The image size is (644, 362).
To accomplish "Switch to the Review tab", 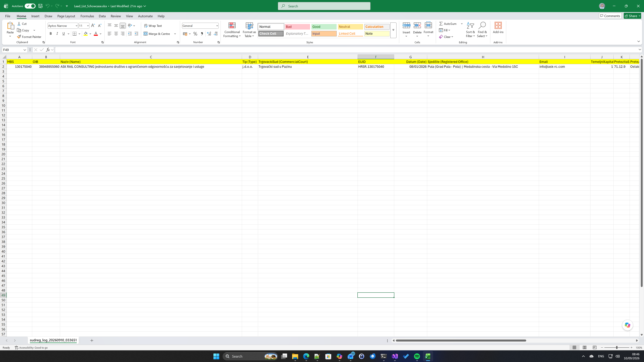I will (x=116, y=16).
